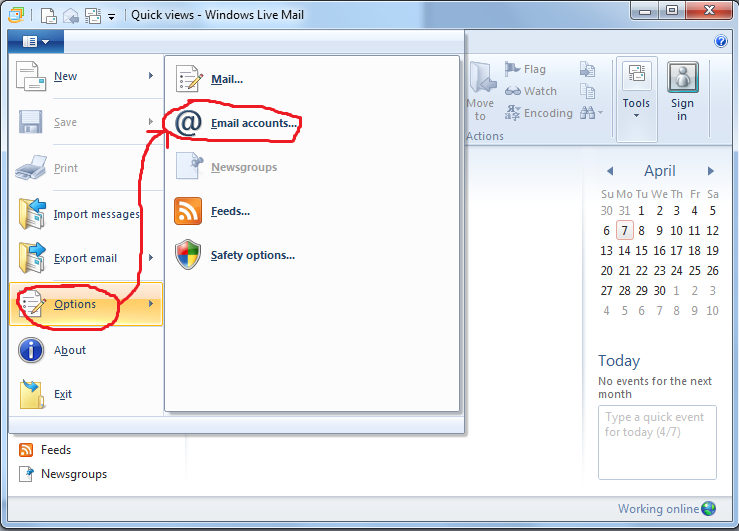
Task: Click the Mail options notepad icon
Action: coord(189,78)
